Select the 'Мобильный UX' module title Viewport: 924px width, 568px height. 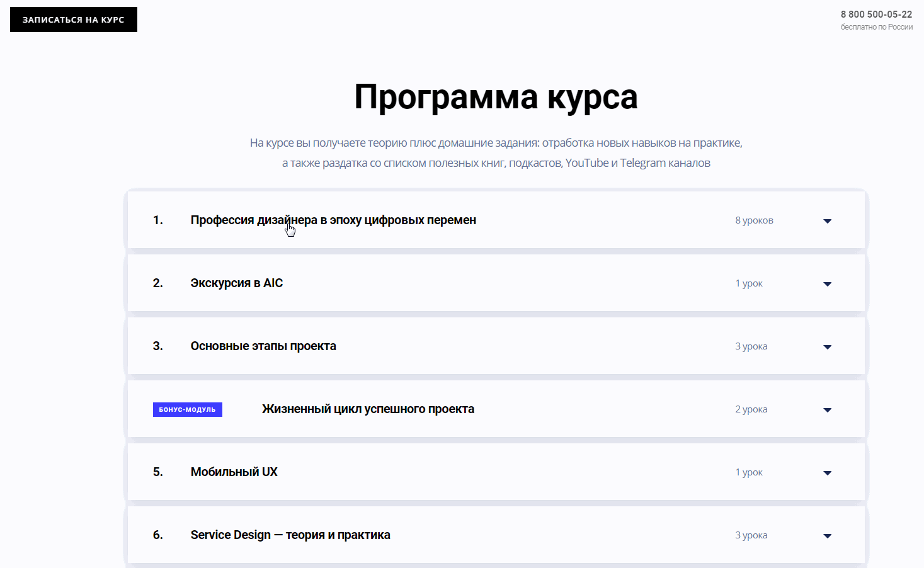(234, 472)
